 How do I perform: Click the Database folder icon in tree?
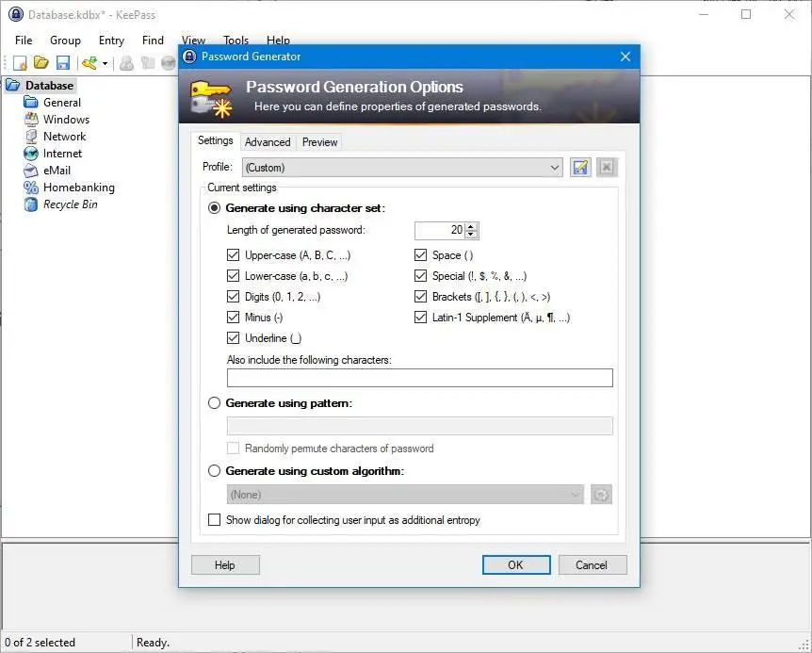[13, 86]
